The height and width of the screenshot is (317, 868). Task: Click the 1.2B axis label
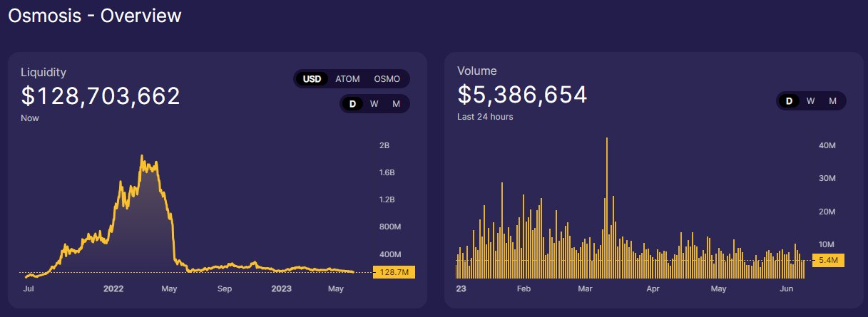[387, 199]
